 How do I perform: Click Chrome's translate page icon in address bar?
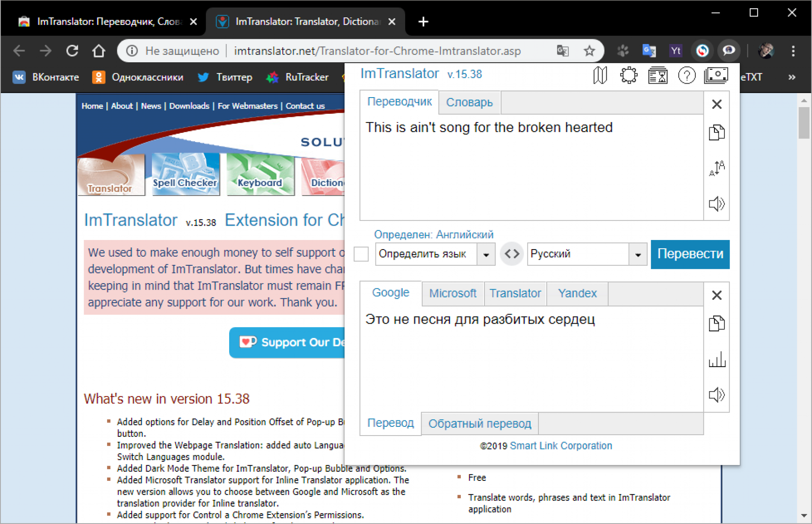pyautogui.click(x=563, y=51)
